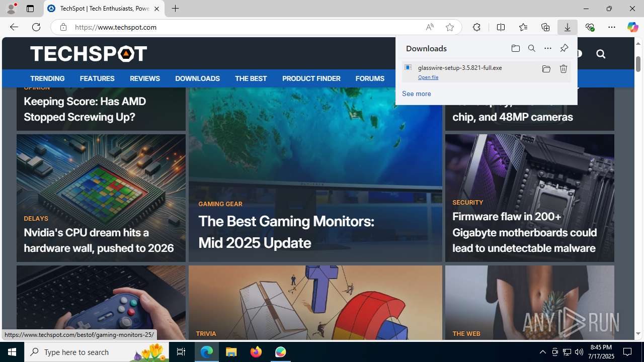Open the Windows Start menu
Screen dimensions: 644x362
coord(12,352)
